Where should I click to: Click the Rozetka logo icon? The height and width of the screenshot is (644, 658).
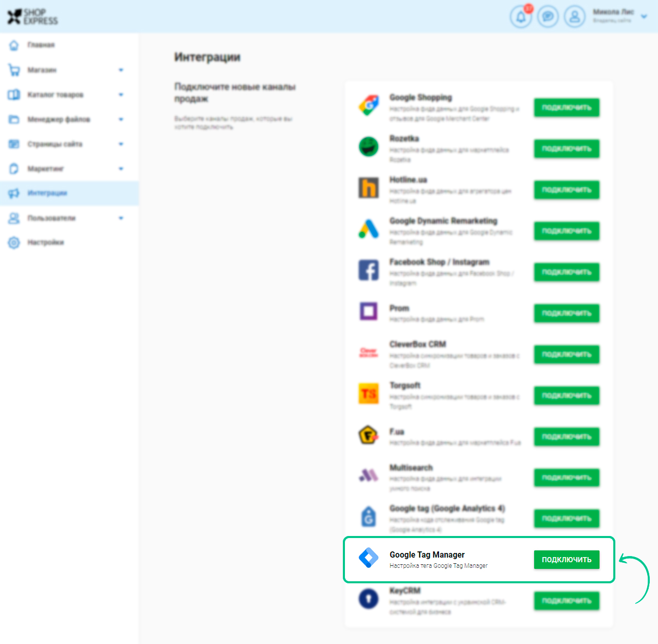click(x=369, y=147)
